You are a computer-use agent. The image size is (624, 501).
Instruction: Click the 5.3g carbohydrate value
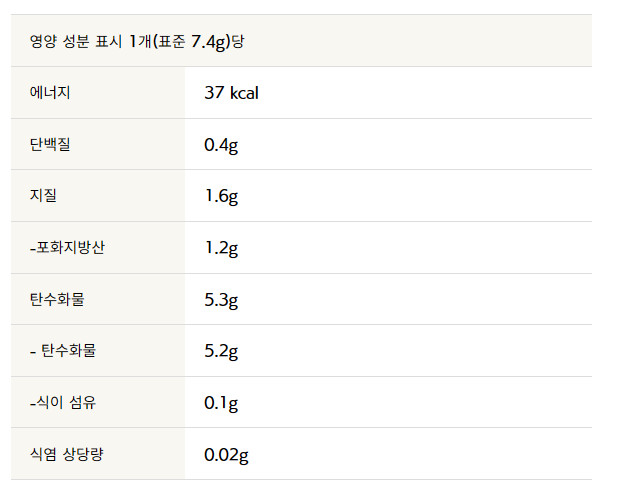[x=220, y=299]
